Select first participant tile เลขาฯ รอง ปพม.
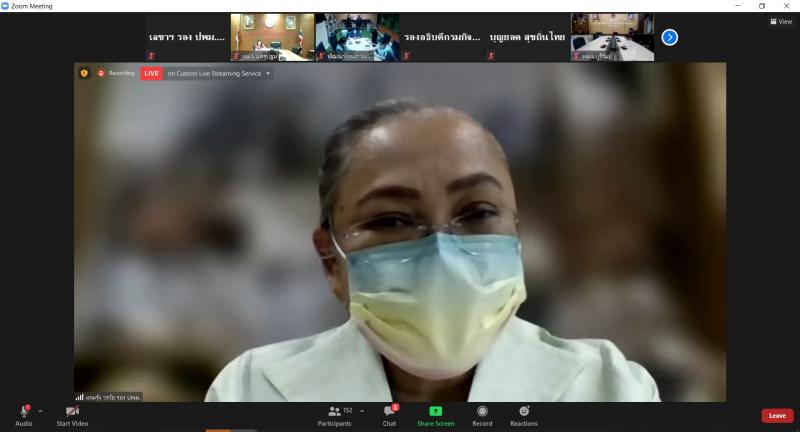Screen dimensions: 800x432 [x=187, y=37]
